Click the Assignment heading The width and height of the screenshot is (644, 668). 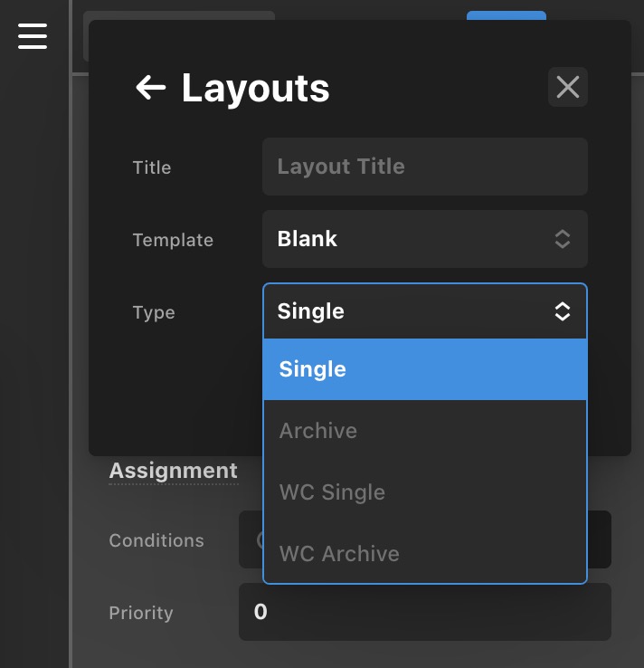174,471
